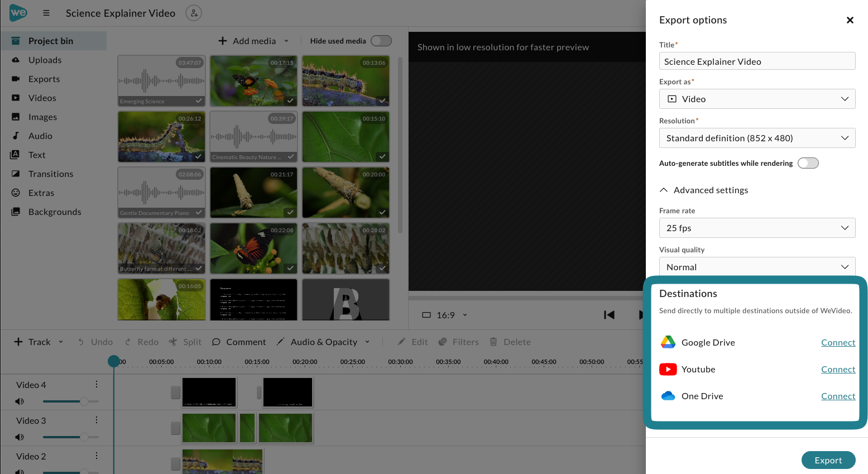Click the media bin scrollbar
This screenshot has width=868, height=474.
tap(400, 145)
